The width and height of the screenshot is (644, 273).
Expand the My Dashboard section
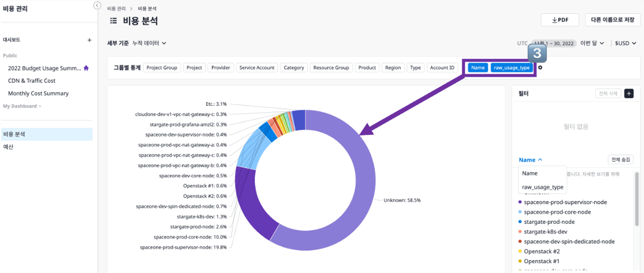tap(22, 106)
